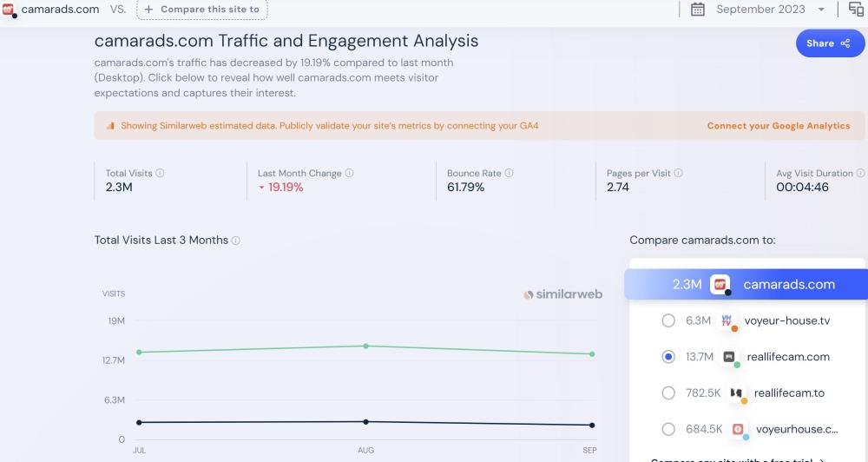Screen dimensions: 868x462
Task: Click the device switch icon at top right
Action: pos(856,10)
